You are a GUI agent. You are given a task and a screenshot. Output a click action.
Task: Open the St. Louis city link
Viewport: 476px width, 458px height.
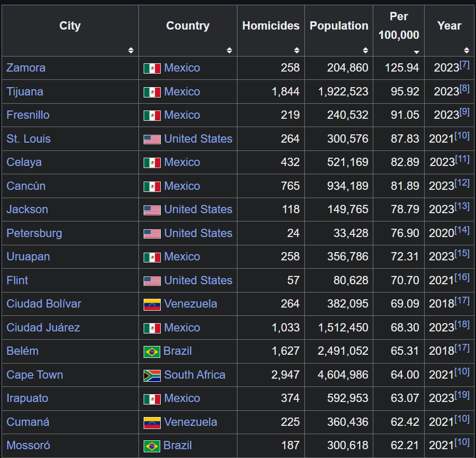(x=29, y=139)
